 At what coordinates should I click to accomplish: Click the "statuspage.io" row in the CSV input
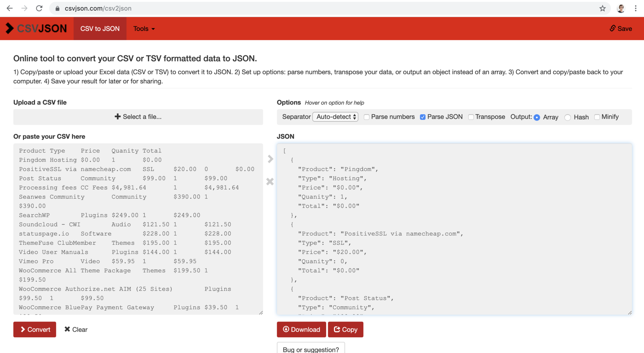pos(125,234)
